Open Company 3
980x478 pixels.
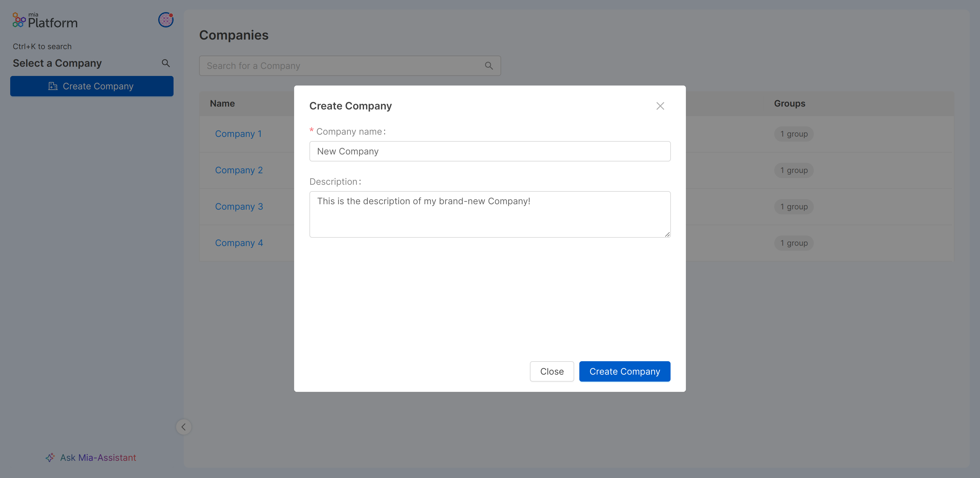coord(239,206)
